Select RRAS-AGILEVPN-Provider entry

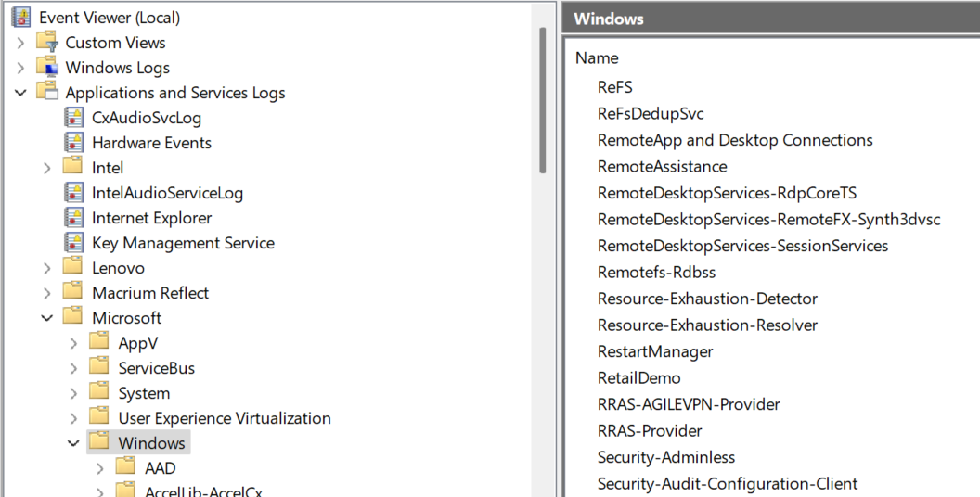pos(688,404)
